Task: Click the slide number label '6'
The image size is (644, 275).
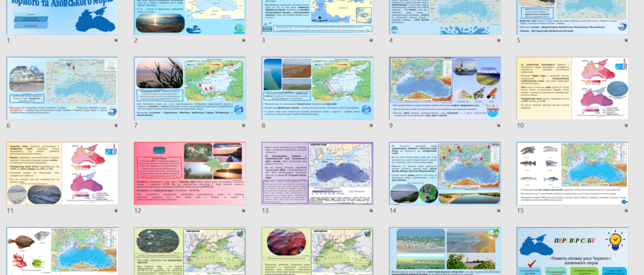Action: (8, 125)
